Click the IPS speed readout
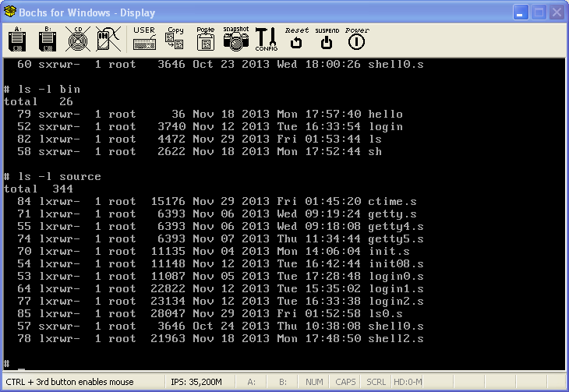 (196, 383)
